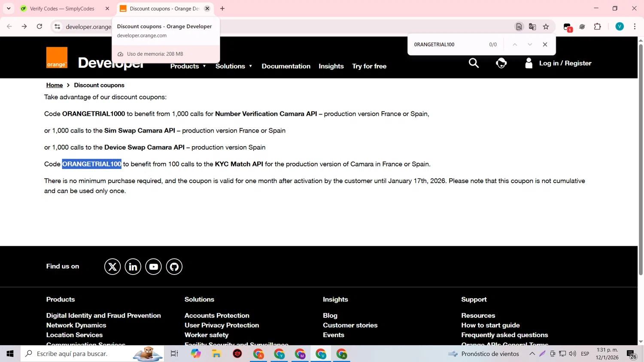Open the Blog footer link

tap(330, 315)
